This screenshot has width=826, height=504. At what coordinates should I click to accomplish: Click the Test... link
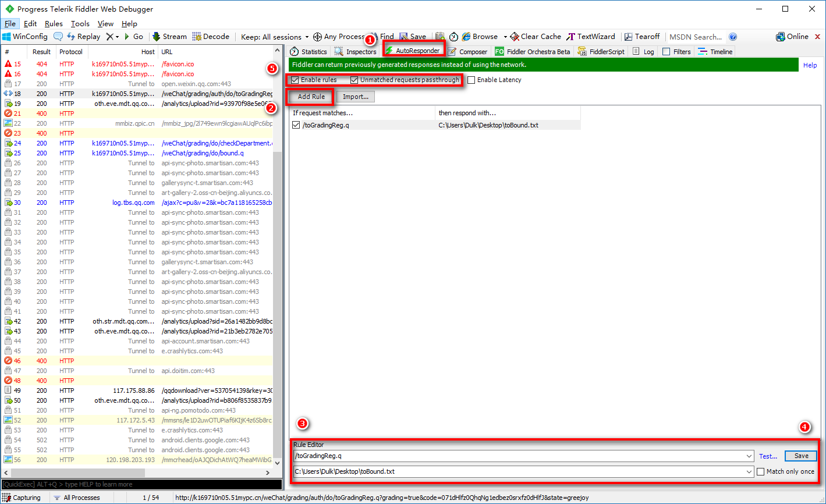(x=768, y=456)
